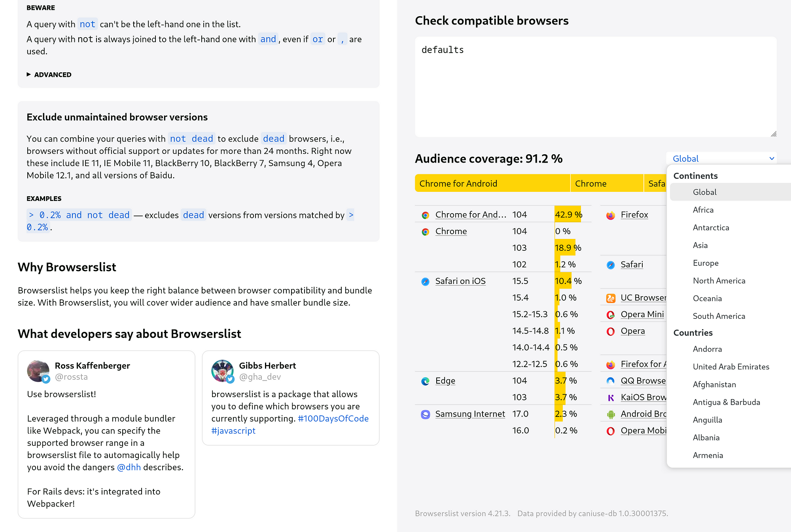This screenshot has height=532, width=791.
Task: Click Safari on iOS 15.5 version cell
Action: 520,281
